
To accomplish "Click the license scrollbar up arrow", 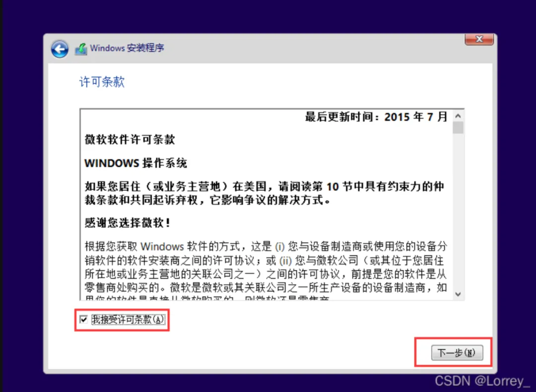I will (x=458, y=116).
